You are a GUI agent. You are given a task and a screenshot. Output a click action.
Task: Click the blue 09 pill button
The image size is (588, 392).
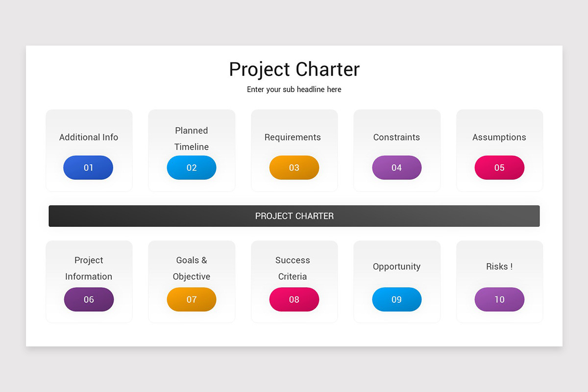point(397,299)
